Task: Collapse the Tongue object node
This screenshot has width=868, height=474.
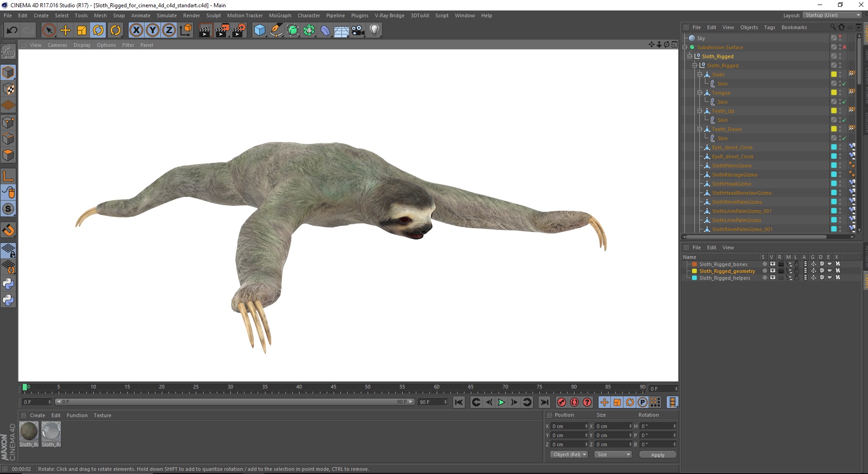Action: pos(700,93)
